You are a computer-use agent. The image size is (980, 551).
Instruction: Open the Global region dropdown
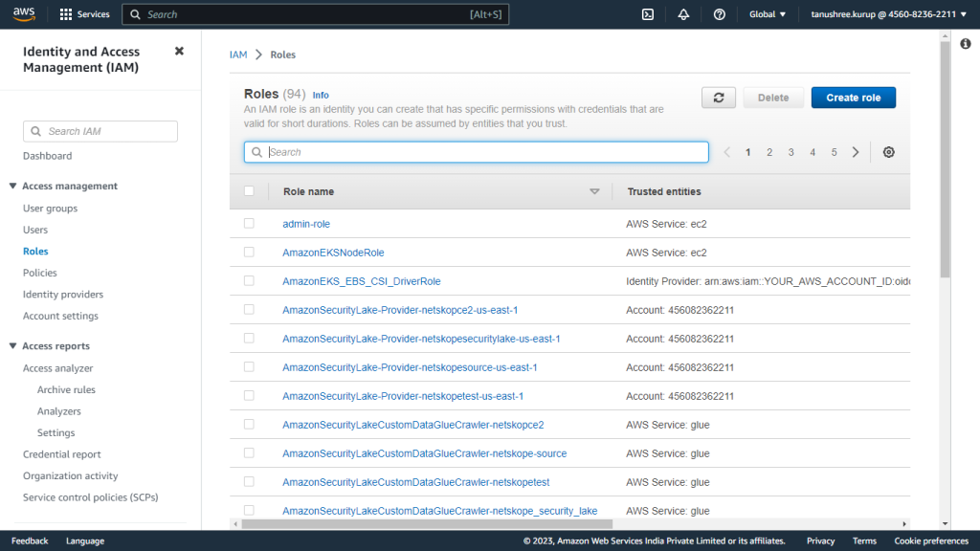coord(768,14)
